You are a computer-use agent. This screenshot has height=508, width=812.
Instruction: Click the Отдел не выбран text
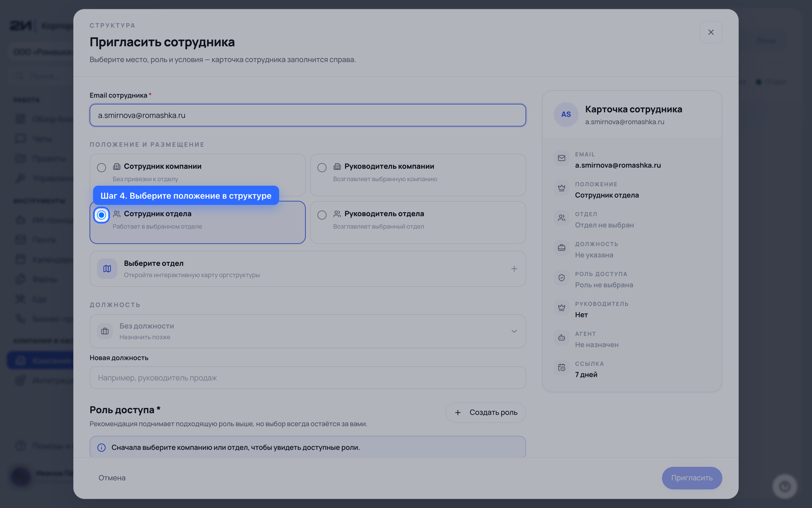(604, 225)
